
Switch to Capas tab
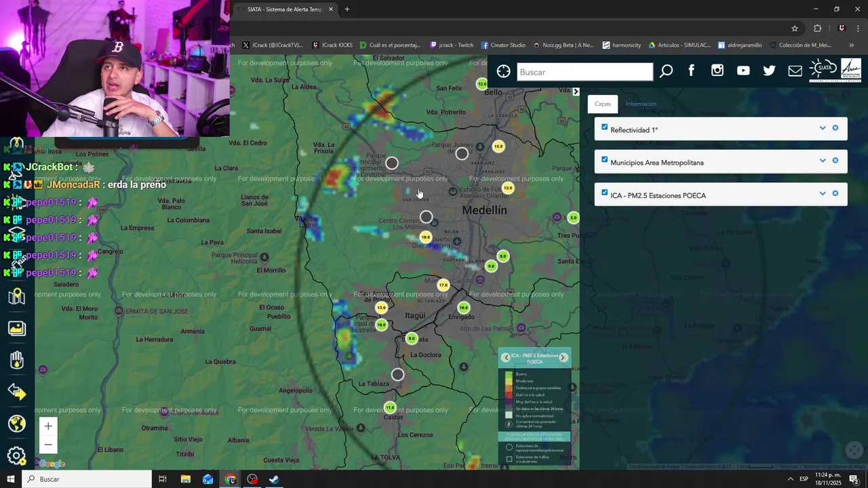[602, 104]
